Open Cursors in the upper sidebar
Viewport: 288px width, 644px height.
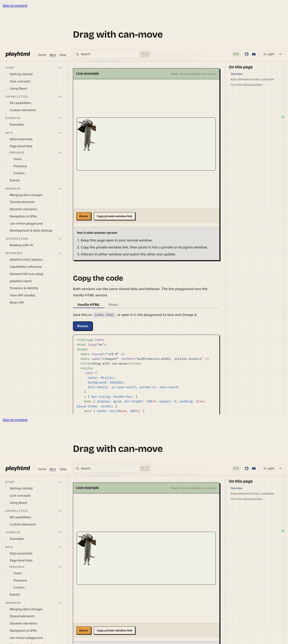19,173
